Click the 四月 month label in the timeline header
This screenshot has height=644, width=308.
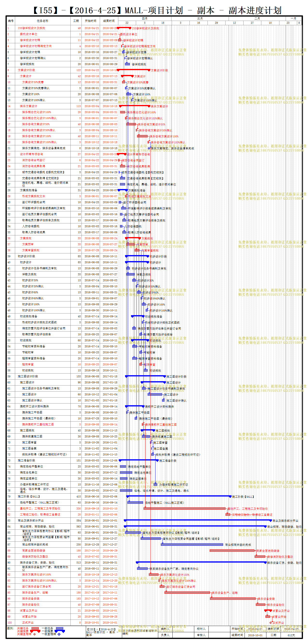(145, 18)
